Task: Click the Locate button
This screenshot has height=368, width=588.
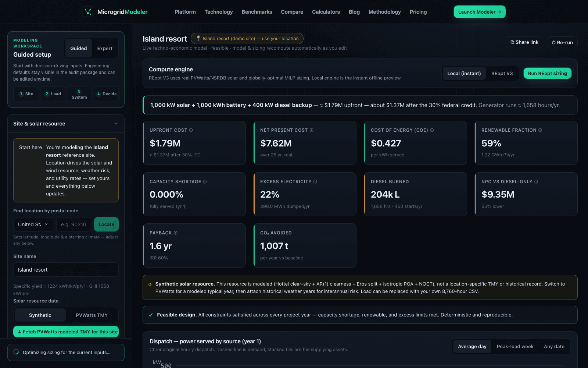Action: (x=106, y=224)
